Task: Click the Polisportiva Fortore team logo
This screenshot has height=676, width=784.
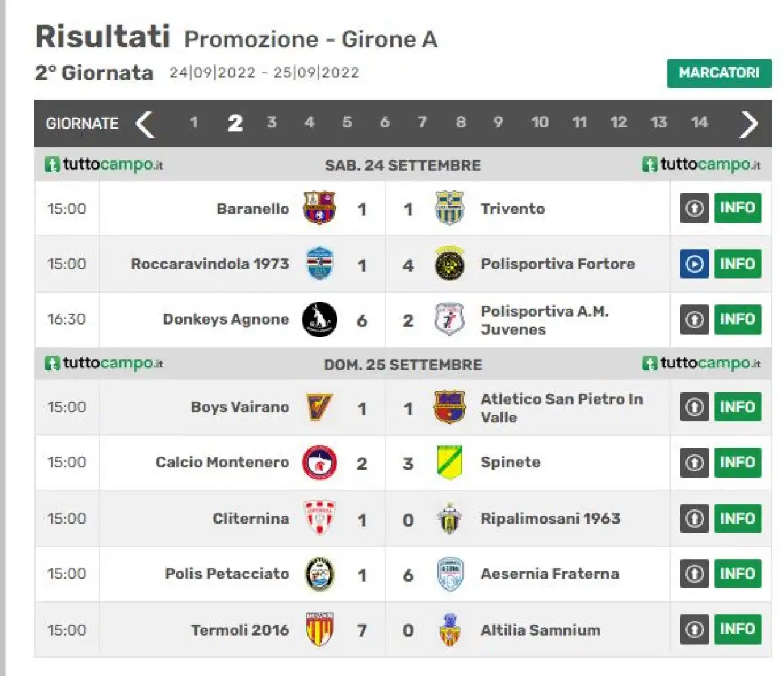Action: [449, 264]
